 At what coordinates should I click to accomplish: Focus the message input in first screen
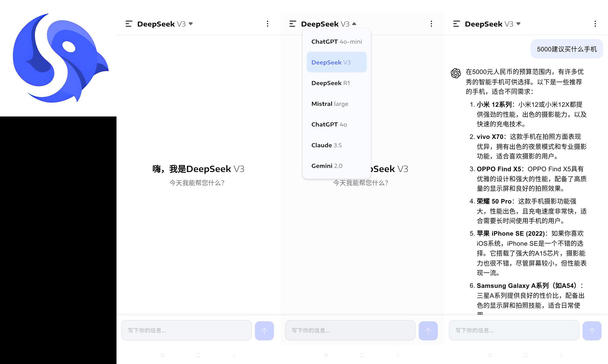click(x=186, y=330)
